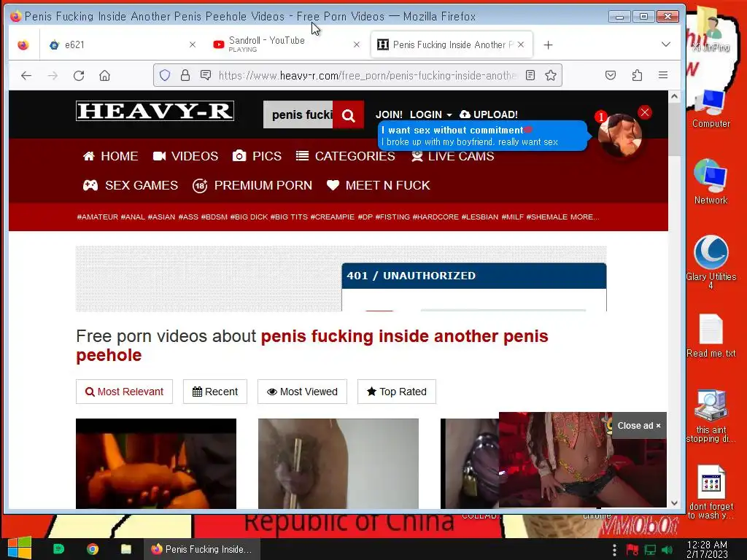Show tracking protection shield details

coord(165,75)
